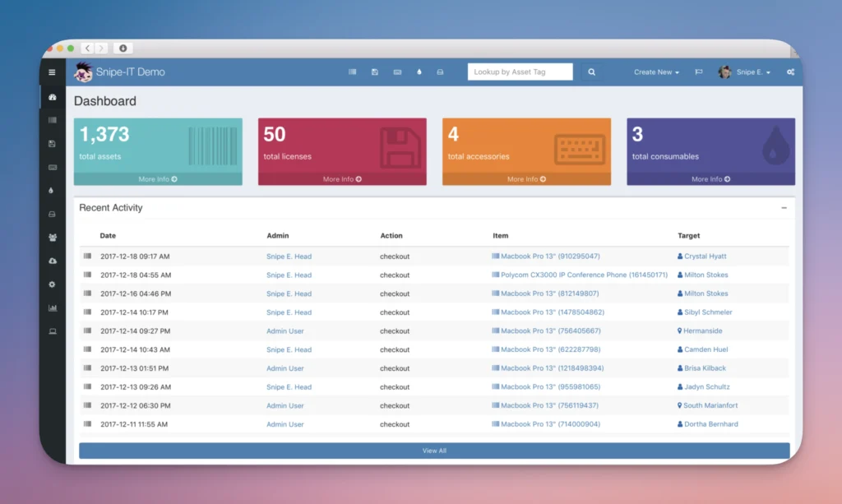Image resolution: width=842 pixels, height=504 pixels.
Task: Click the sidebar Import cloud icon
Action: [53, 261]
